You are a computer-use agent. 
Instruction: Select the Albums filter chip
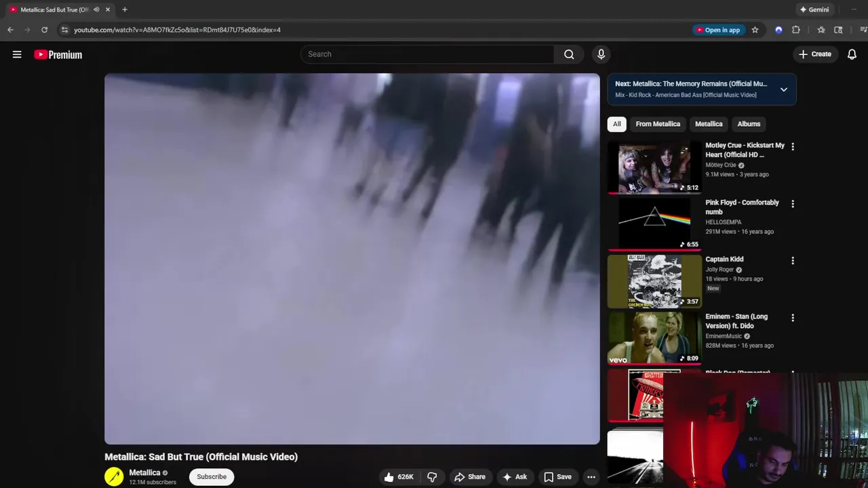click(749, 124)
